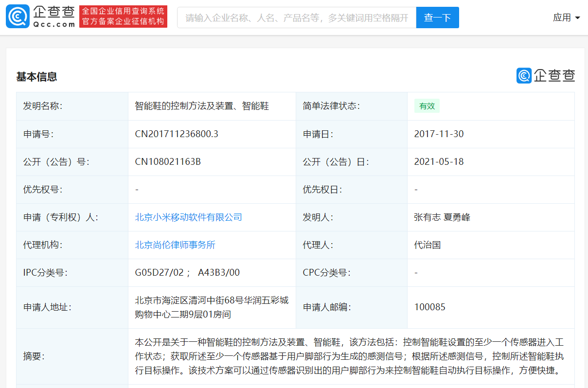Click the IPC classification G05D27/02 value
Image resolution: width=588 pixels, height=388 pixels.
pyautogui.click(x=159, y=273)
